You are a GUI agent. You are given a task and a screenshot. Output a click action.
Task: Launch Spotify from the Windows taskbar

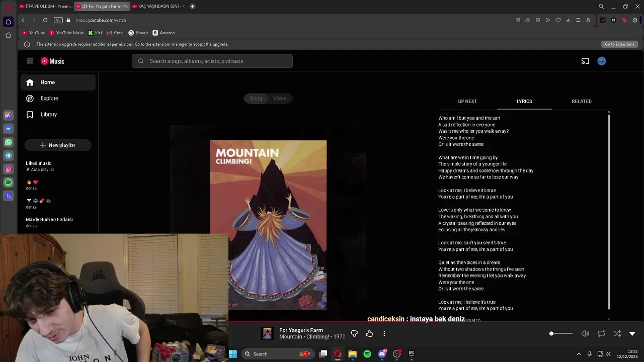(x=367, y=354)
